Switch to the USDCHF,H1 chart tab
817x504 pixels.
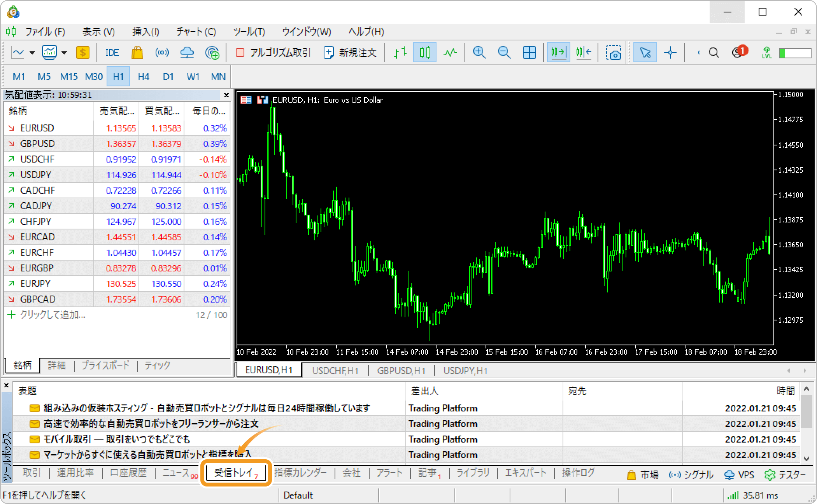[x=335, y=371]
